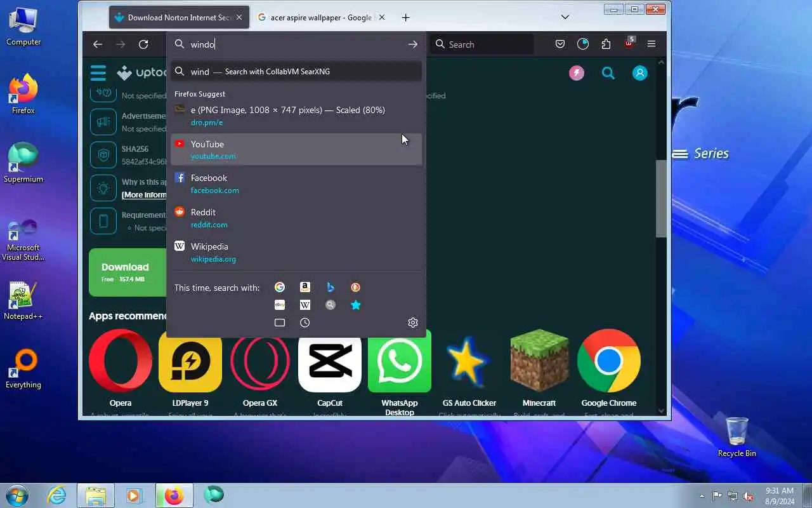The height and width of the screenshot is (508, 812).
Task: Select the Everything desktop icon
Action: coord(23,369)
